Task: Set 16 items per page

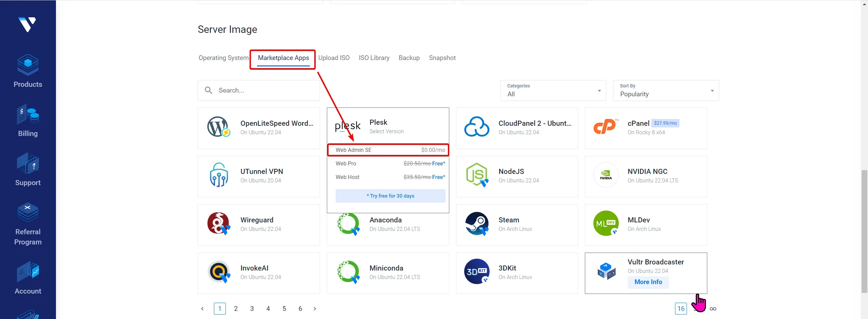Action: [x=681, y=308]
